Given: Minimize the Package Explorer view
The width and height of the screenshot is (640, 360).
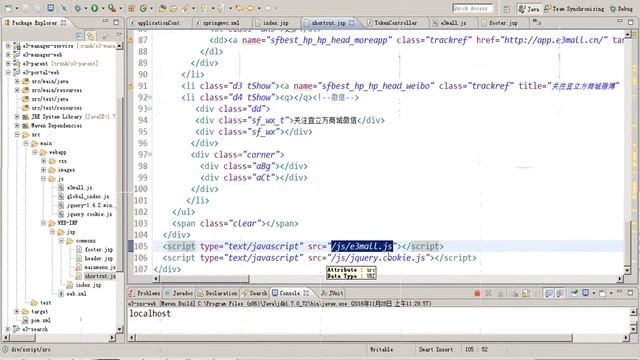Looking at the screenshot, I should coord(105,21).
